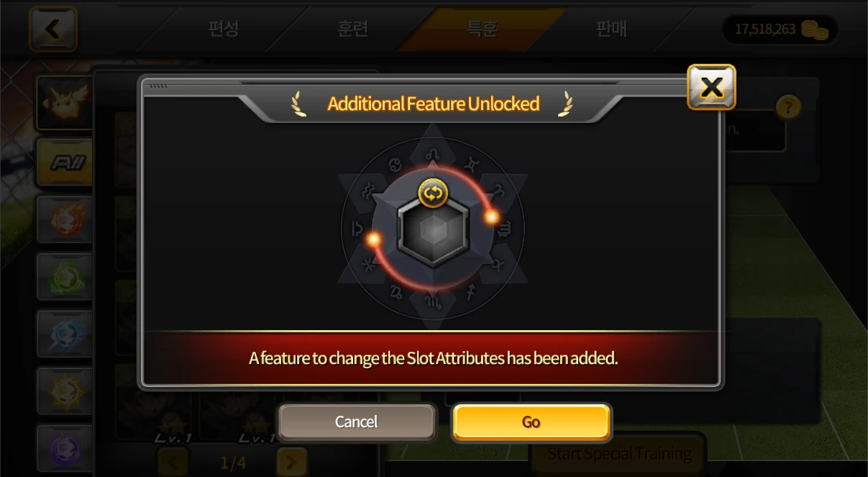The height and width of the screenshot is (477, 868).
Task: Select the highlighted 특훈 tab
Action: coord(482,29)
